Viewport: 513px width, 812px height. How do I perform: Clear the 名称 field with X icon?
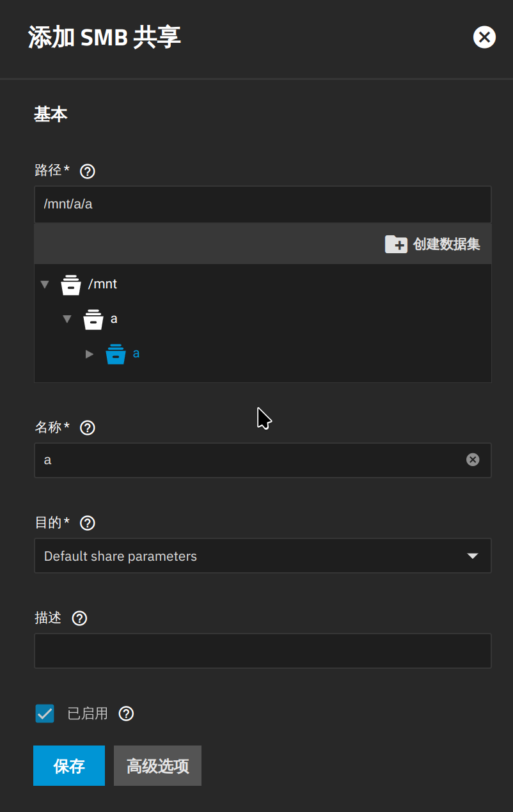pos(473,460)
